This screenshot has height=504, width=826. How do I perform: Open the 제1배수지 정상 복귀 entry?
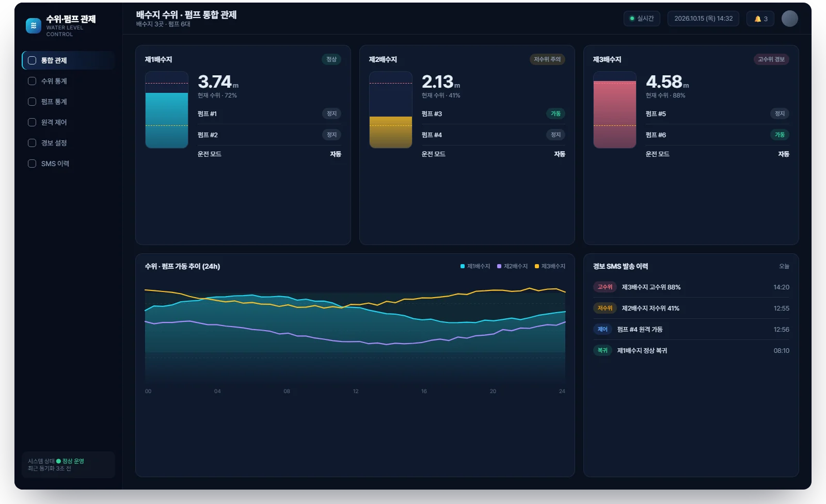point(691,350)
